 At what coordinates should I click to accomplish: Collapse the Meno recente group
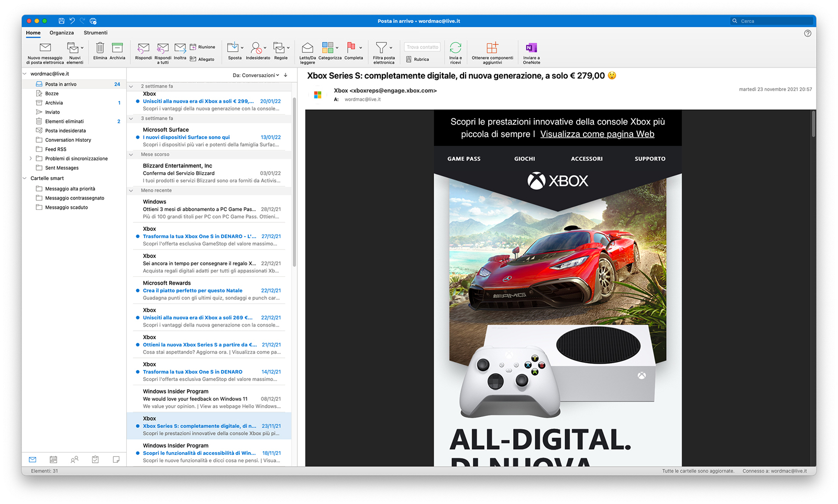point(131,191)
